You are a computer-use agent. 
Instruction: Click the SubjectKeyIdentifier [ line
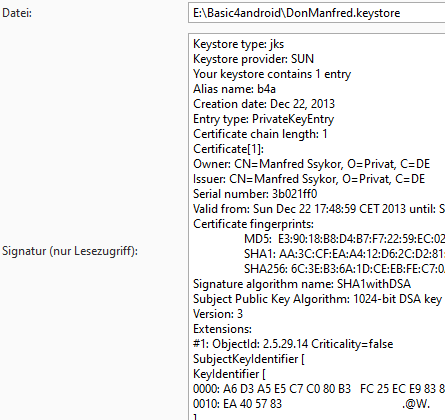249,359
